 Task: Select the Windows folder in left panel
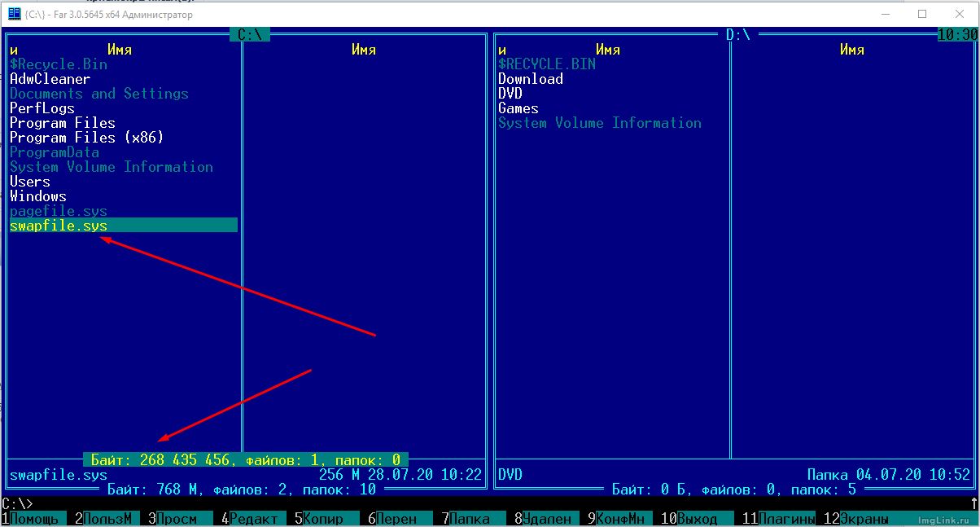pos(38,196)
